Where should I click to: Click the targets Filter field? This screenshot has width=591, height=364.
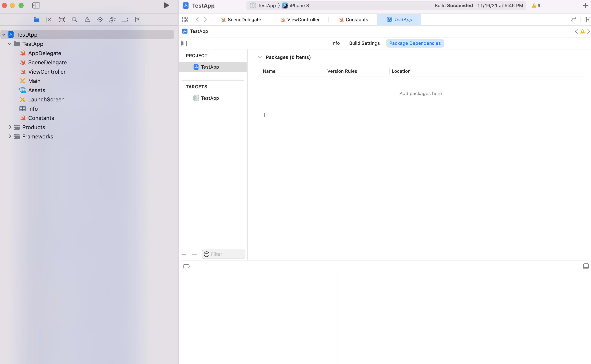[x=226, y=254]
